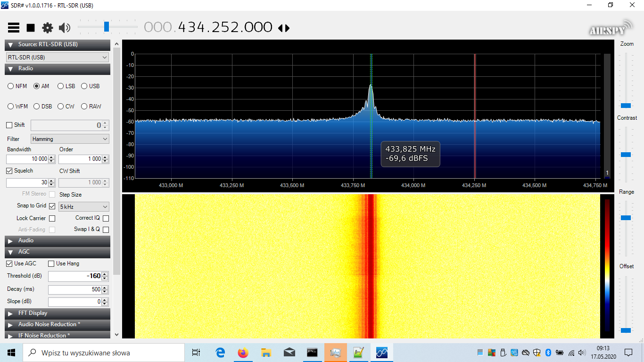Expand the Audio panel

click(58, 241)
